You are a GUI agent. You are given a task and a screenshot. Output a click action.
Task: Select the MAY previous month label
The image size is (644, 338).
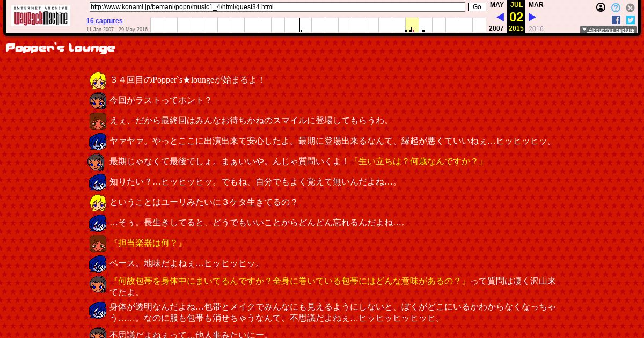497,5
